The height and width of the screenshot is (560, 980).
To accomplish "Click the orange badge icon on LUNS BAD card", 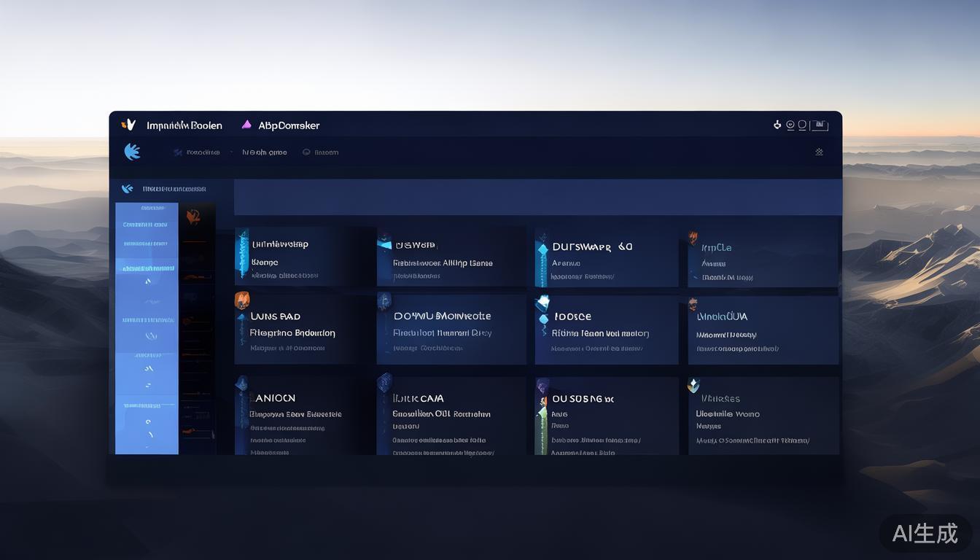I will coord(242,300).
